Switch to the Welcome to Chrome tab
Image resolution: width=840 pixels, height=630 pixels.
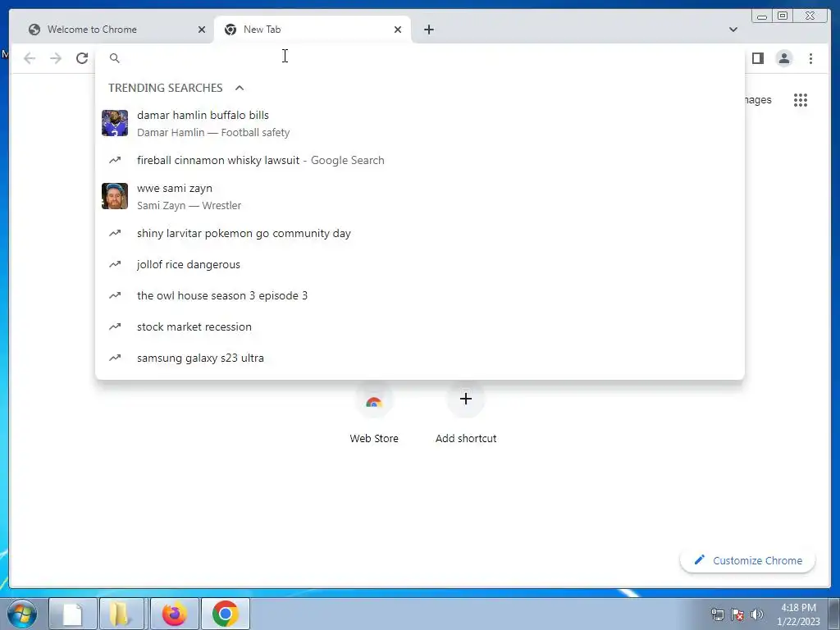pyautogui.click(x=116, y=30)
